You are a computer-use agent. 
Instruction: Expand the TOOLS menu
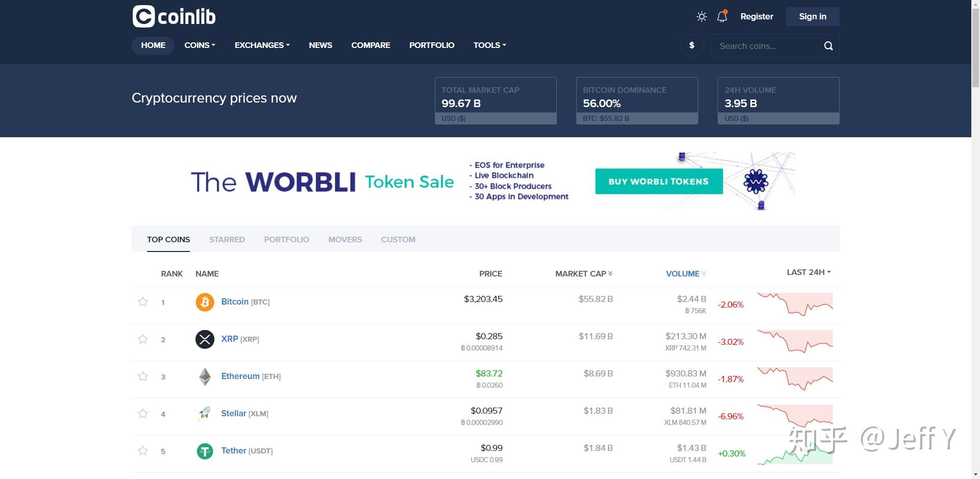point(489,45)
